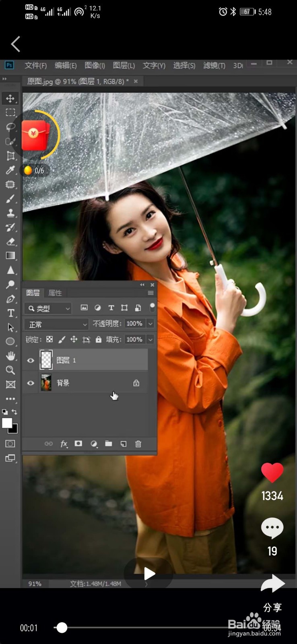The height and width of the screenshot is (644, 297).
Task: Toggle pixel layer filter
Action: click(x=84, y=308)
